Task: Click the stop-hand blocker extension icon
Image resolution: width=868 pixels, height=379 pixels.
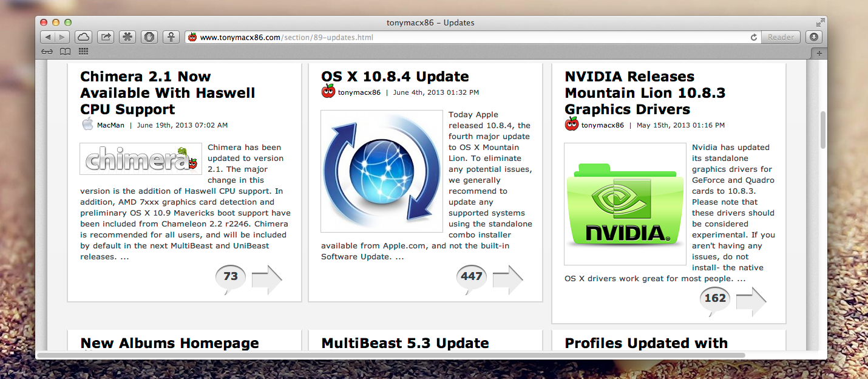Action: pyautogui.click(x=149, y=37)
